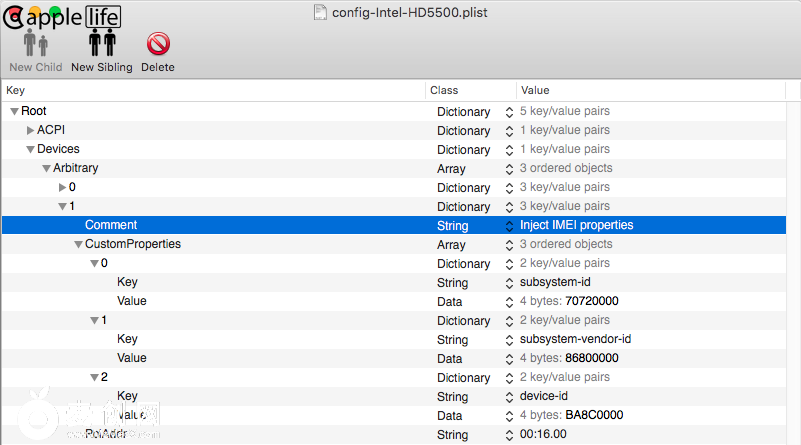Open class type stepper for Comment row
801x445 pixels.
509,226
